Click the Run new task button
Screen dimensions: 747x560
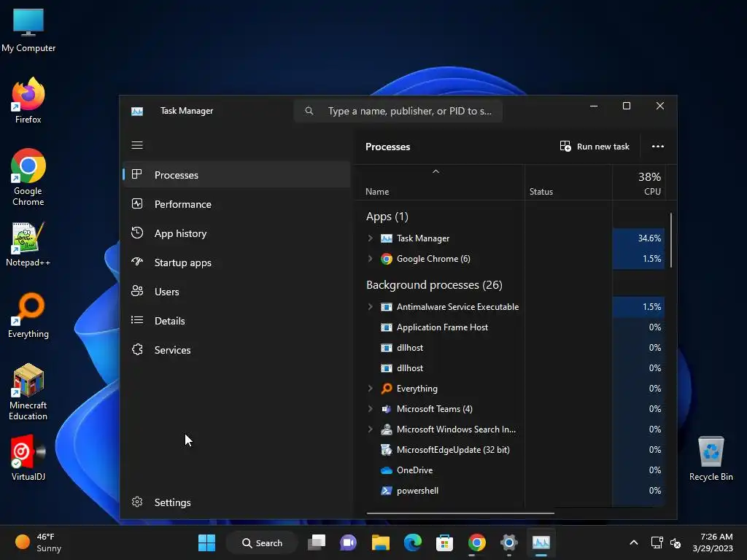click(x=595, y=146)
